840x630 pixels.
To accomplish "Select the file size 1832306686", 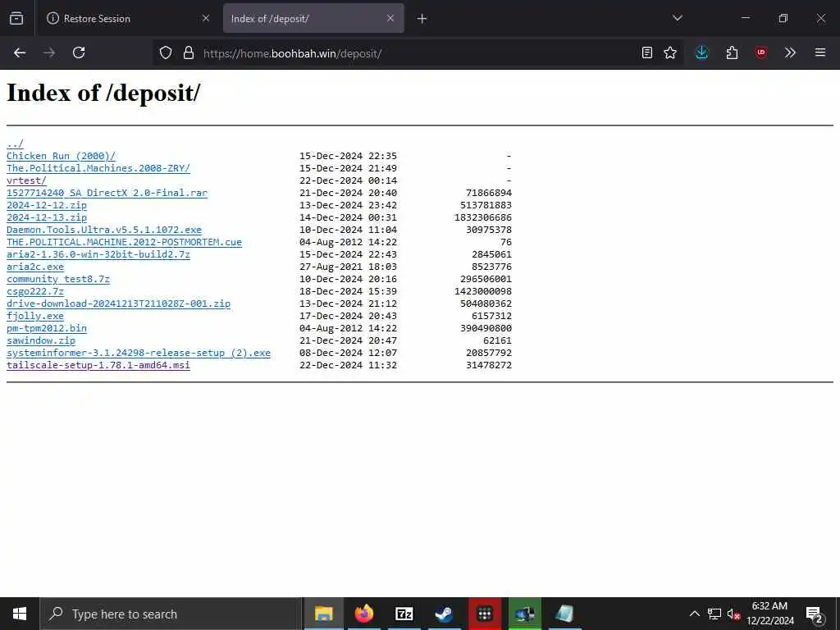I will pyautogui.click(x=483, y=217).
